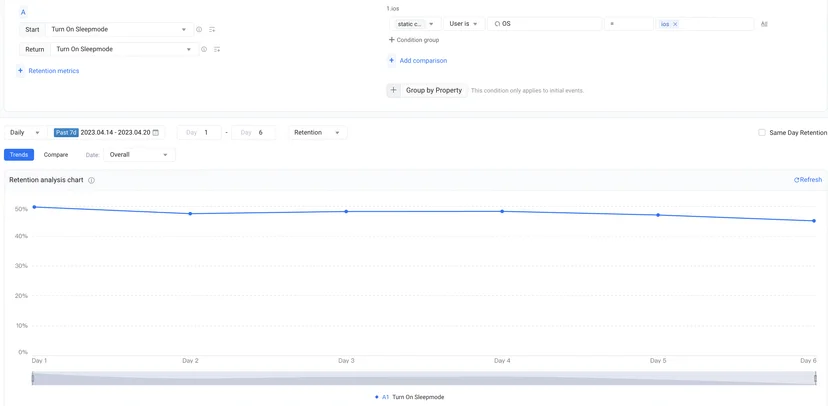Screen dimensions: 828x406
Task: Open the static cohort type dropdown
Action: (x=415, y=24)
